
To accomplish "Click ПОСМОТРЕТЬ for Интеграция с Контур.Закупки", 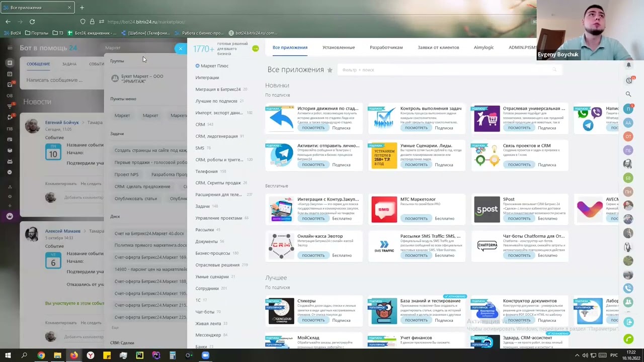I will [x=313, y=218].
